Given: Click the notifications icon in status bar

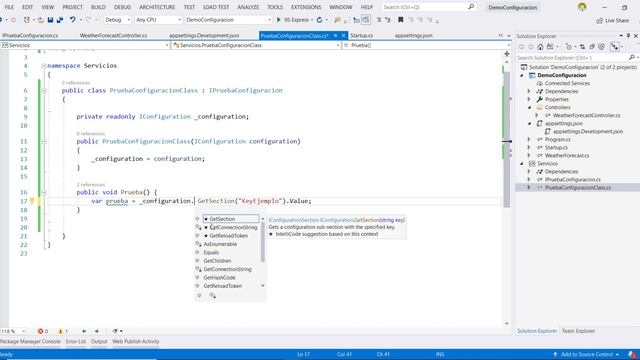Looking at the screenshot, I should (x=632, y=354).
